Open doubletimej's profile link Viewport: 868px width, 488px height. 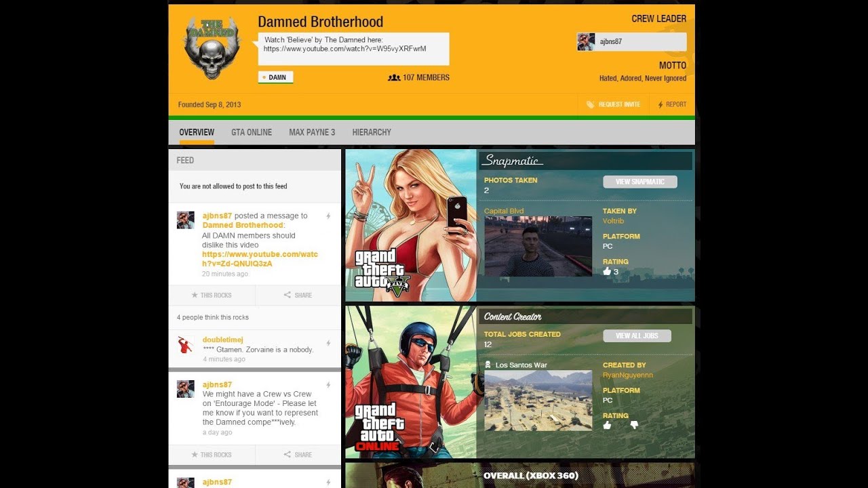(x=222, y=340)
